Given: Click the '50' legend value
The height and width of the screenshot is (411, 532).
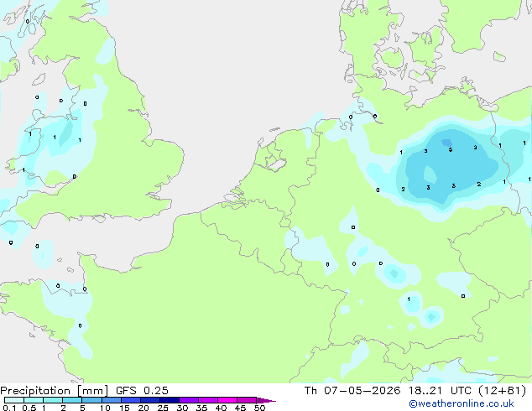Looking at the screenshot, I should click(x=260, y=408).
